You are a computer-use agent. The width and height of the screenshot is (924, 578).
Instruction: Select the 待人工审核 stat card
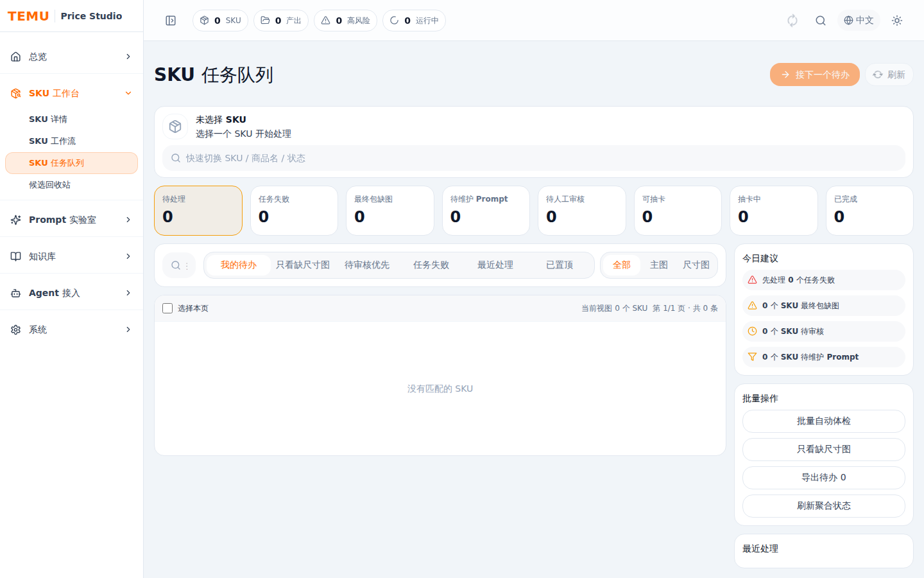point(582,211)
